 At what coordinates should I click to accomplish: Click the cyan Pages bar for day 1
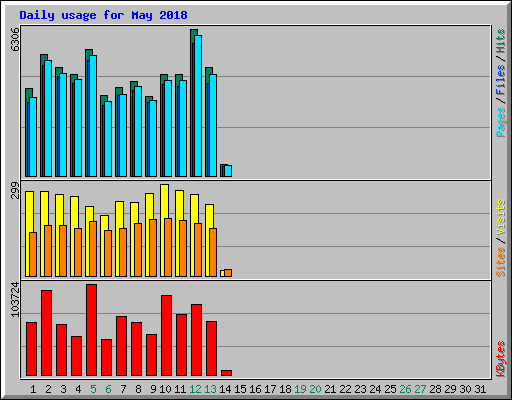[x=33, y=137]
